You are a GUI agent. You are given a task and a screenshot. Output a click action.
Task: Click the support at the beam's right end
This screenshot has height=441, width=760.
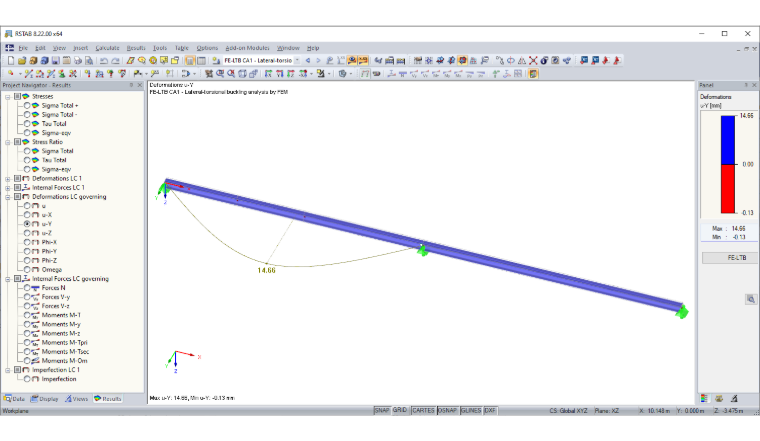click(682, 312)
